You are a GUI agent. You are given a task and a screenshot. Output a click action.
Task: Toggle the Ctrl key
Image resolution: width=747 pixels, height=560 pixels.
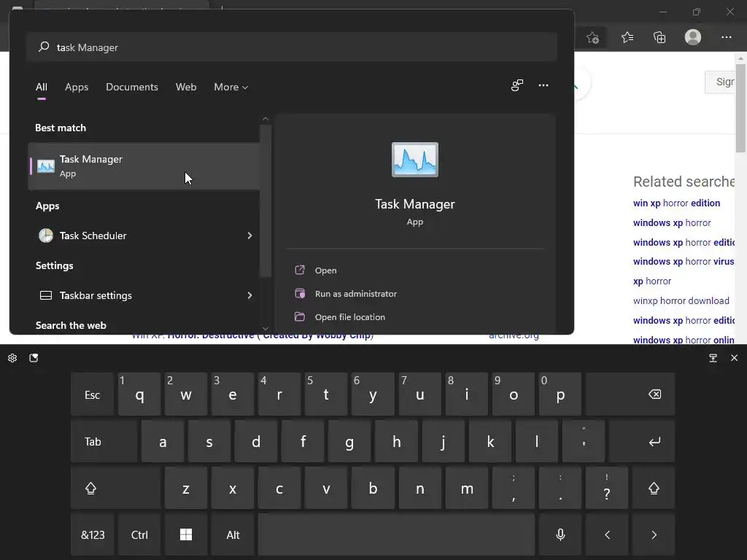pyautogui.click(x=139, y=534)
